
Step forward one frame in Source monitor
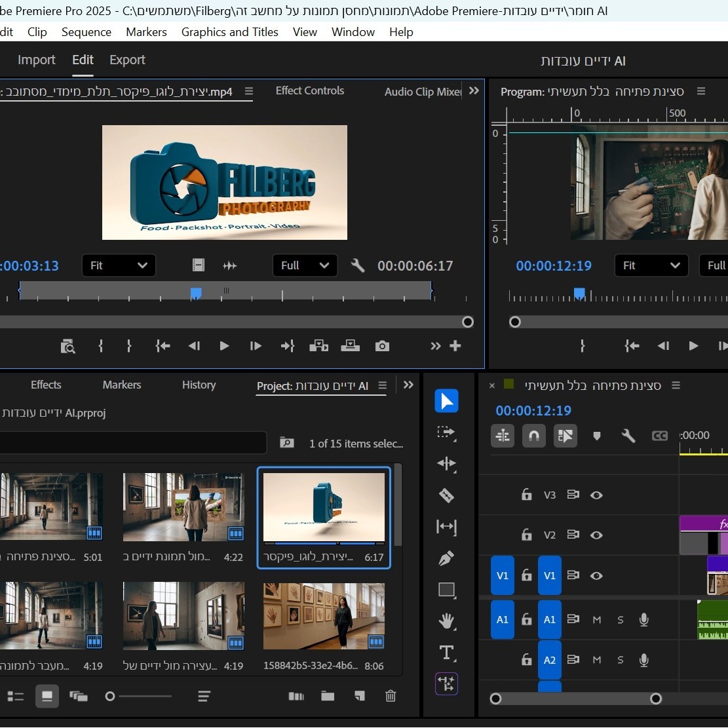click(x=256, y=346)
